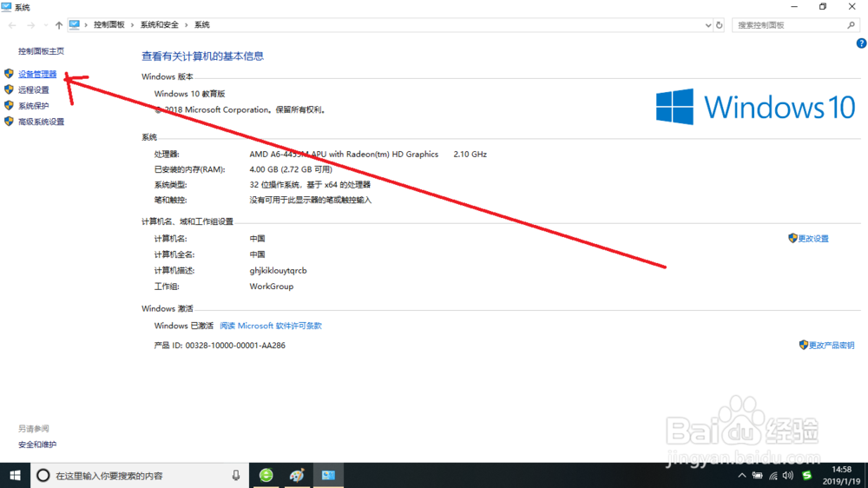The width and height of the screenshot is (868, 488).
Task: Click the 查看有关计算机的基本信息 heading
Action: pos(202,56)
